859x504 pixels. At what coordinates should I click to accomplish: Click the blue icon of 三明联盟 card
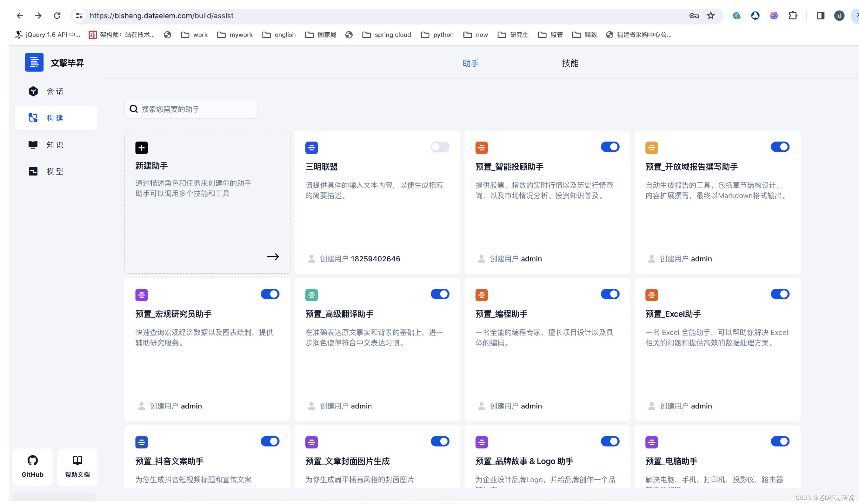click(311, 148)
